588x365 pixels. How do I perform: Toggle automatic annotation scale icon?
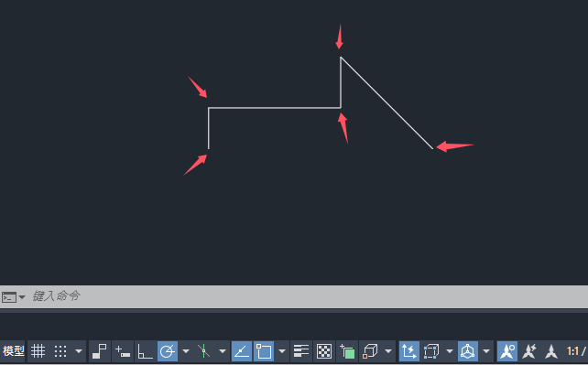pyautogui.click(x=529, y=351)
